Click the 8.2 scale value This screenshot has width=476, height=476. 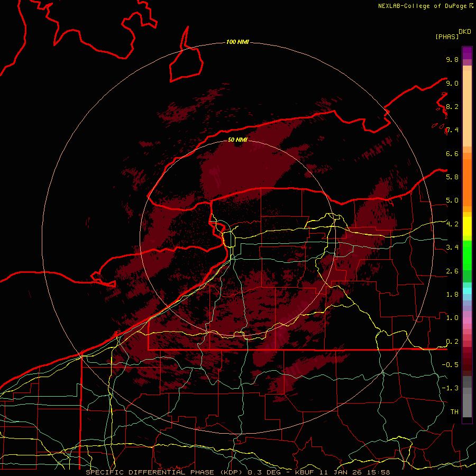point(452,106)
